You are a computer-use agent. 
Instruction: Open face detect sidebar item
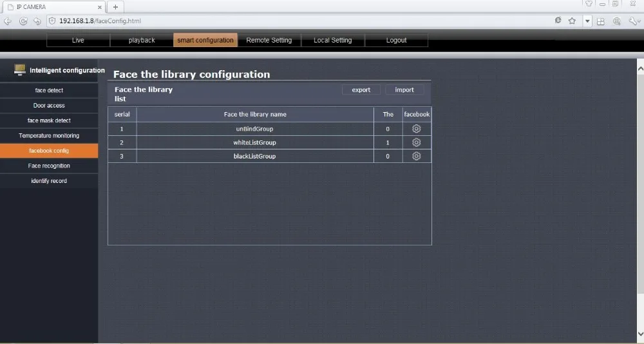click(x=49, y=90)
